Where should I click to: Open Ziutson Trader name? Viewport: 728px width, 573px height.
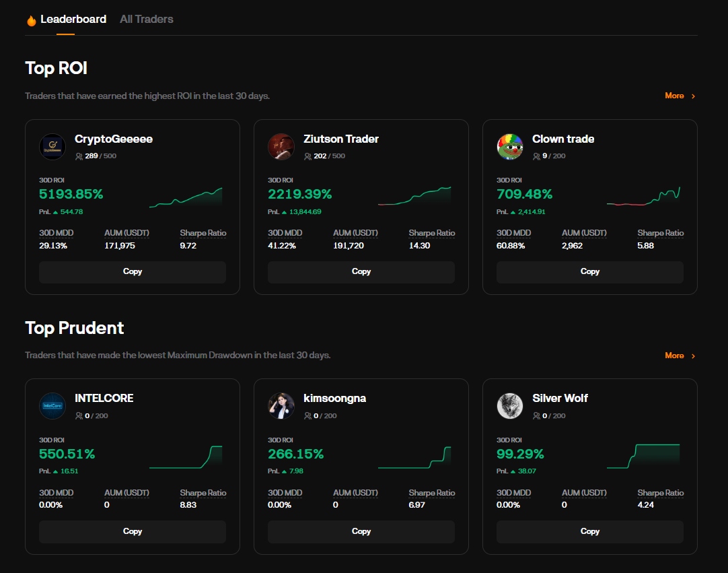point(341,139)
